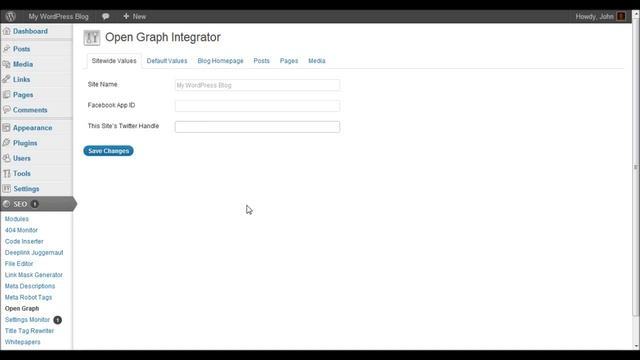Open the Pages menu label in sidebar
The image size is (640, 360).
click(x=23, y=95)
